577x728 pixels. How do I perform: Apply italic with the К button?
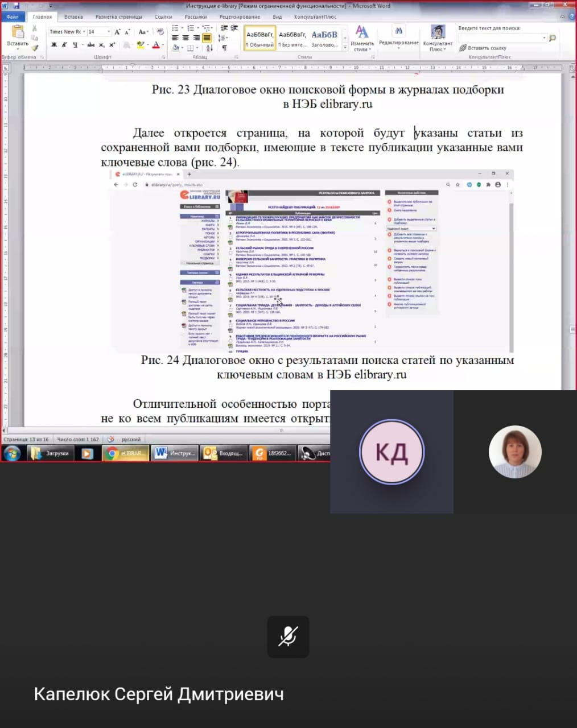tap(64, 45)
